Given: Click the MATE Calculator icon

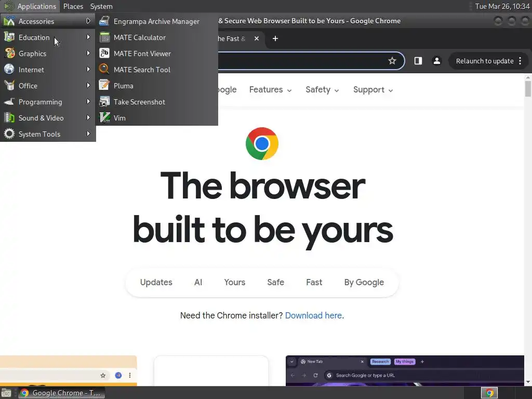Looking at the screenshot, I should click(104, 37).
